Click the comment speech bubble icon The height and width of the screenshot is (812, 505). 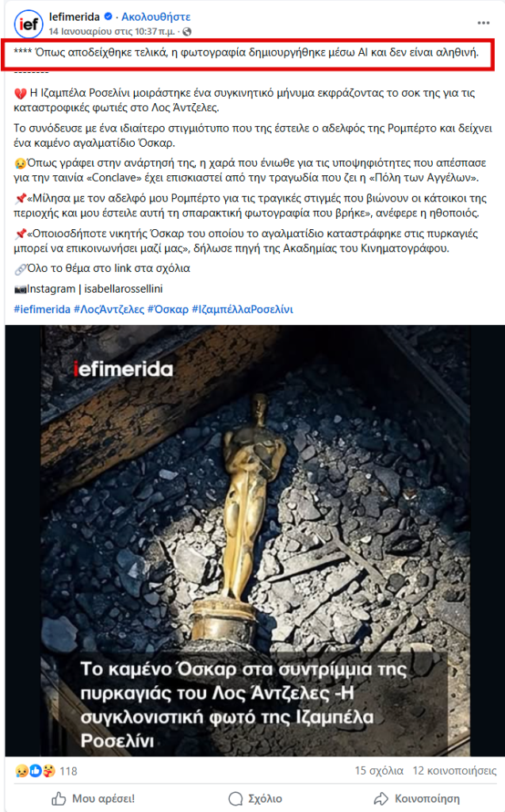[x=235, y=799]
